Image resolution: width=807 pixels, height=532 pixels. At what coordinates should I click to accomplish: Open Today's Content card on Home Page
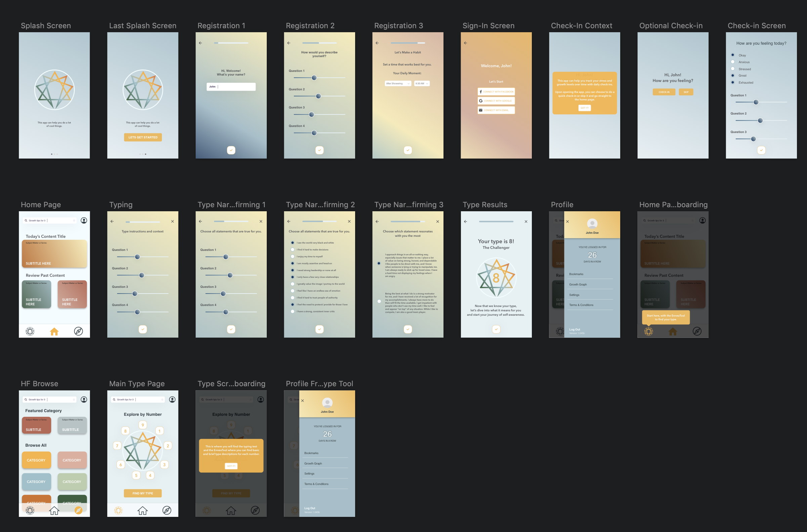click(54, 254)
